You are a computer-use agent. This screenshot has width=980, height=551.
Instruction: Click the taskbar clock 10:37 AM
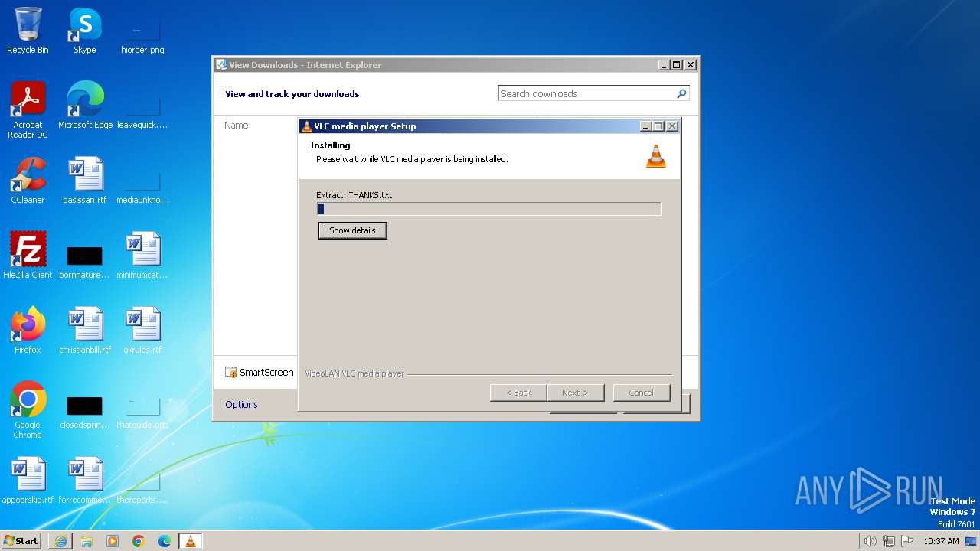coord(941,541)
